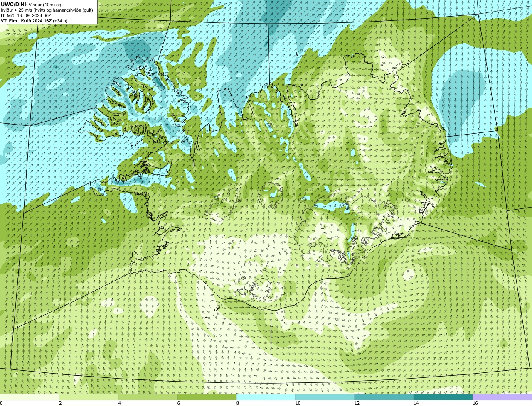Click the light cyan 8–10 legend segment
The height and width of the screenshot is (406, 532).
click(266, 397)
